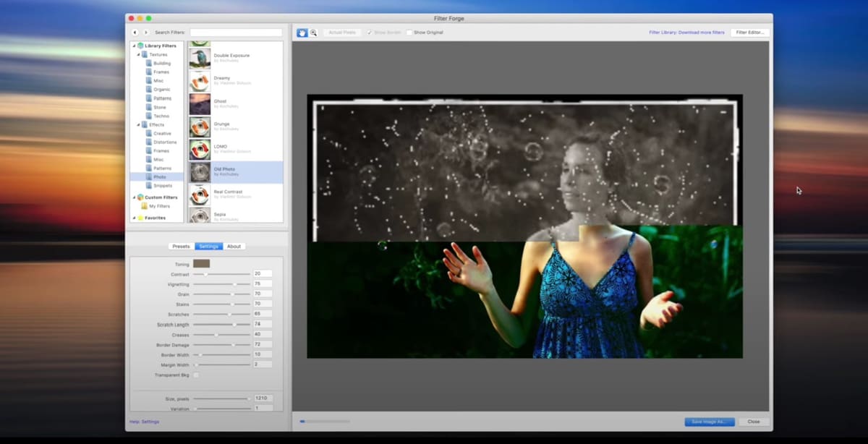Click the Favorites star icon
868x444 pixels.
click(x=141, y=218)
